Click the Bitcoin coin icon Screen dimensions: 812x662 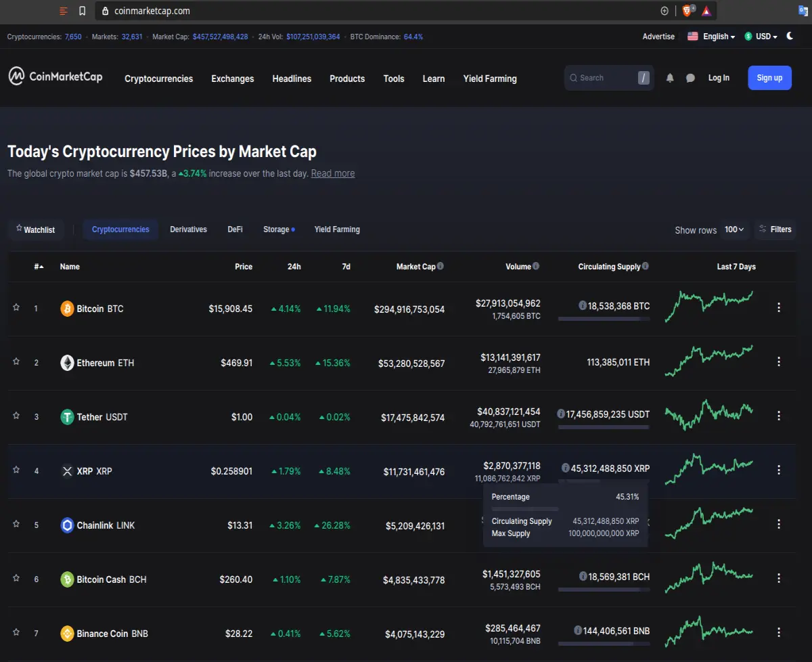[x=67, y=309]
